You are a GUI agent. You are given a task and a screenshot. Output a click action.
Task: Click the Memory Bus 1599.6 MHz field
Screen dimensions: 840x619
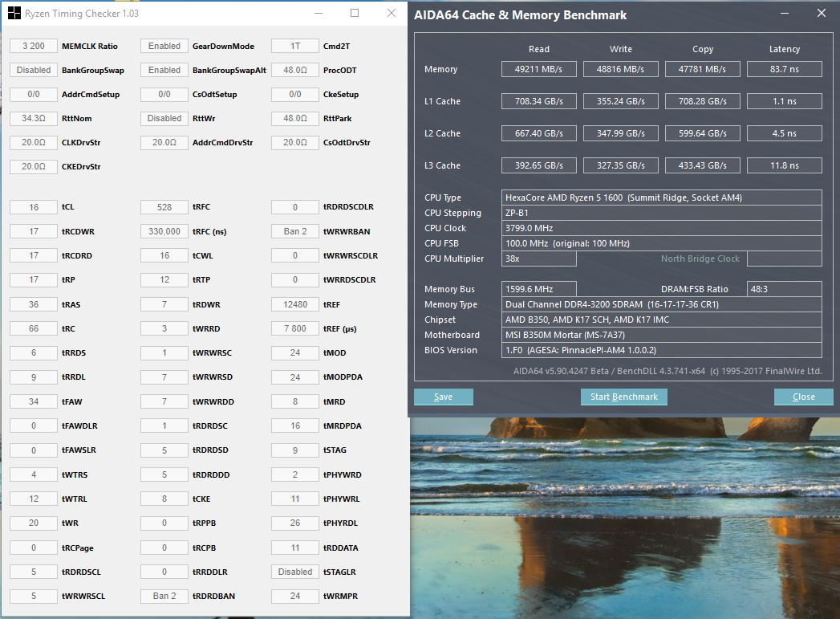tap(539, 289)
